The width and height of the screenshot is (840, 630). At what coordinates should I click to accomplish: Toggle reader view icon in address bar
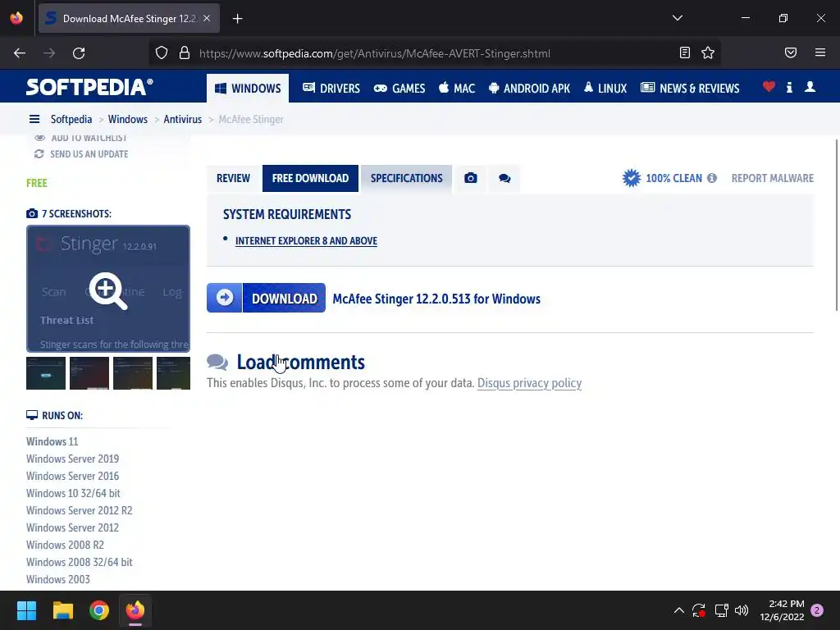pyautogui.click(x=685, y=52)
